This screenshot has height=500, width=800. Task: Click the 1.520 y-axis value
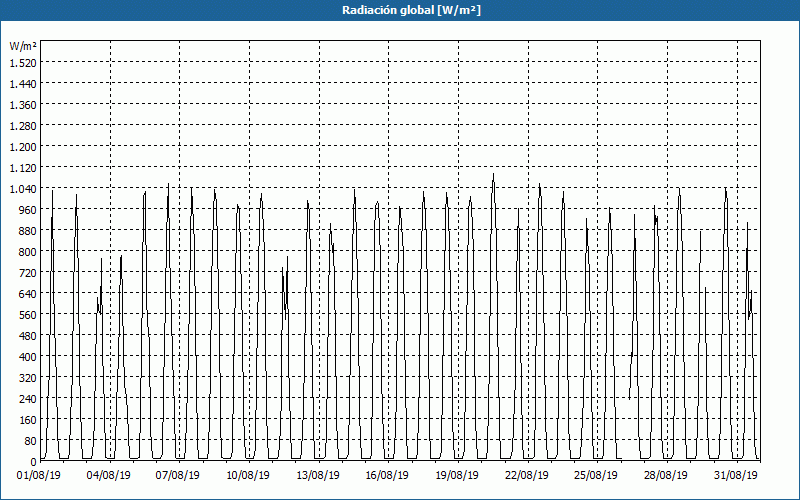coord(23,62)
